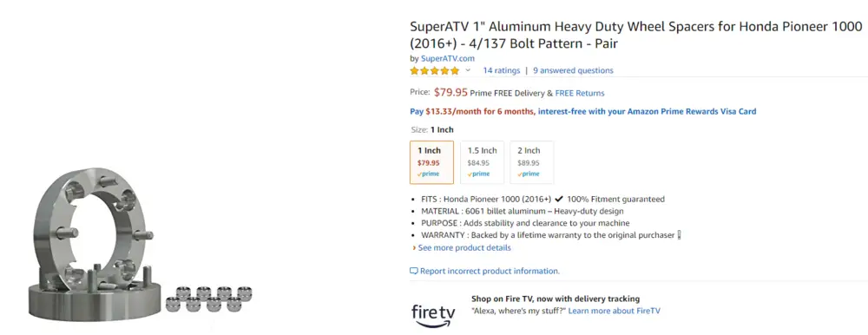Open the 14 ratings link
Image resolution: width=868 pixels, height=335 pixels.
pos(502,70)
